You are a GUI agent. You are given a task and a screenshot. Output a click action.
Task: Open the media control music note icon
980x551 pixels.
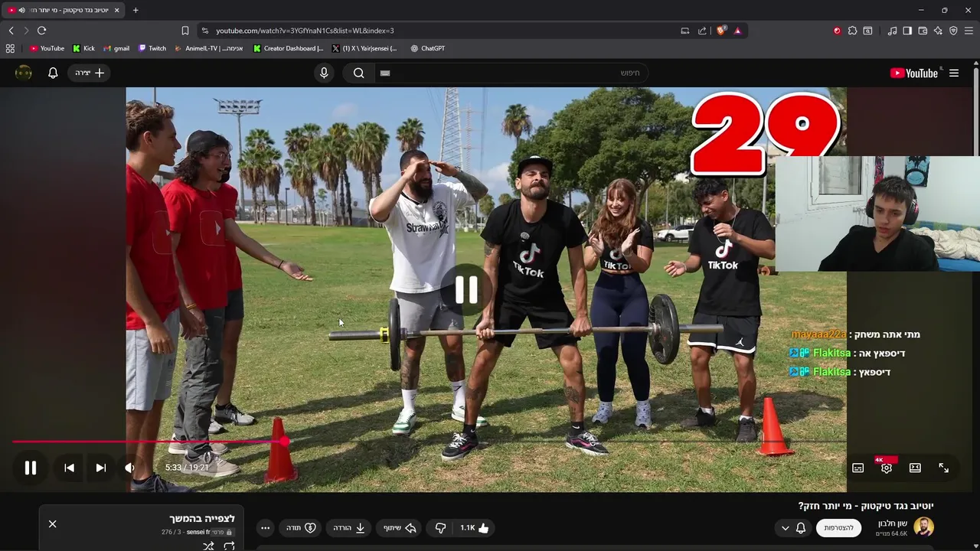[x=892, y=31]
